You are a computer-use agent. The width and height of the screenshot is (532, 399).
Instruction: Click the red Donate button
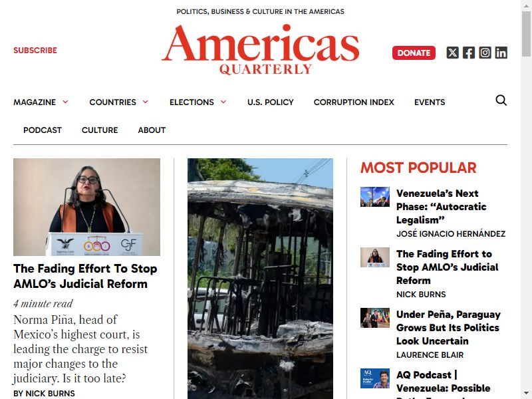[x=414, y=53]
